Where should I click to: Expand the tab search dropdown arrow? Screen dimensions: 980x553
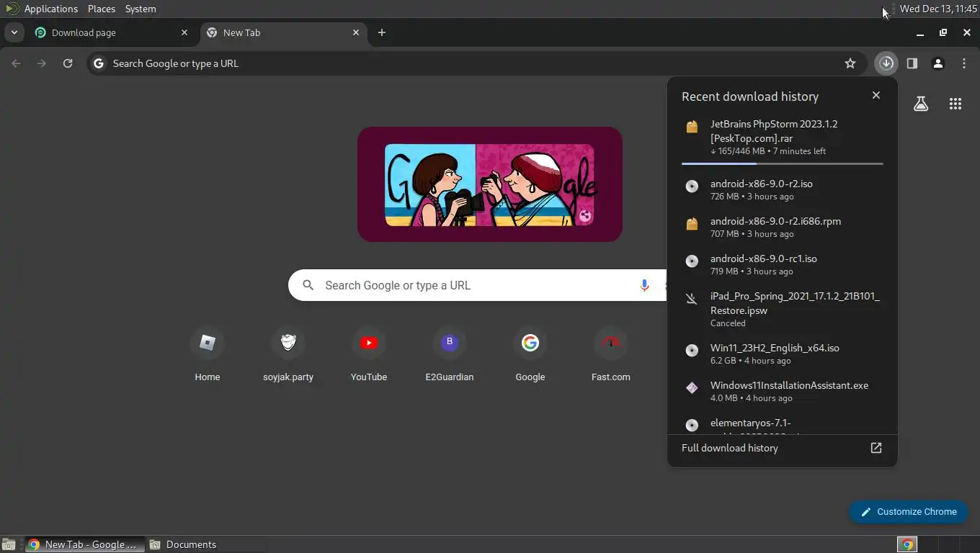14,32
